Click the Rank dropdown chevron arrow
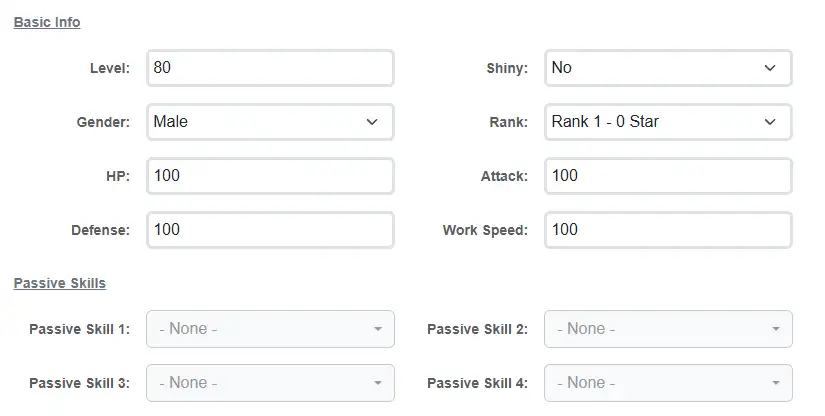This screenshot has height=416, width=825. tap(770, 122)
